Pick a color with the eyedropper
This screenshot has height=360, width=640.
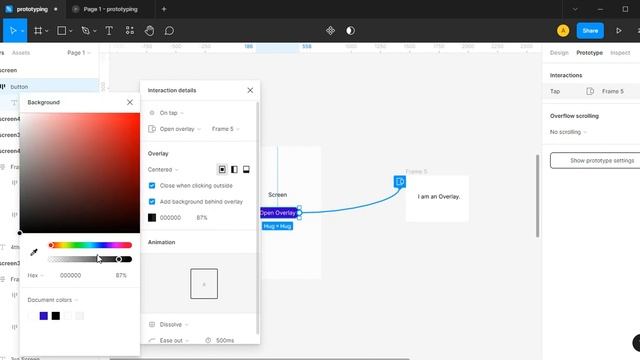34,252
